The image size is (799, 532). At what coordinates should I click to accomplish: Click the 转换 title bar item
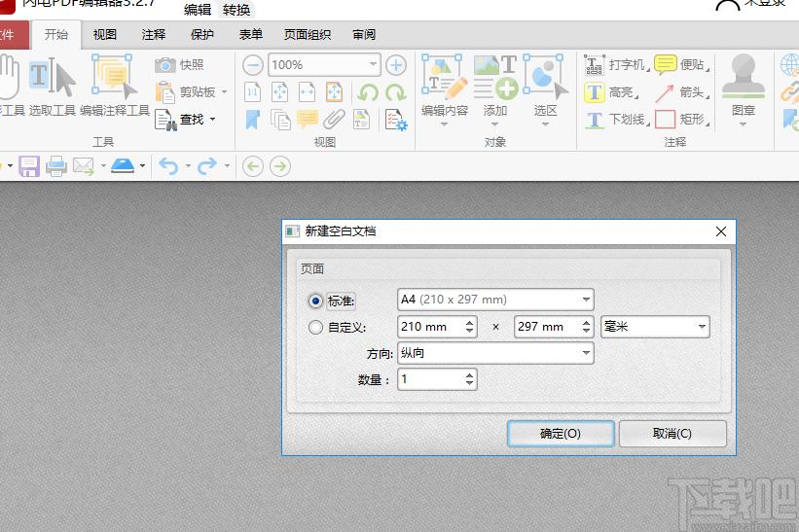pyautogui.click(x=236, y=10)
